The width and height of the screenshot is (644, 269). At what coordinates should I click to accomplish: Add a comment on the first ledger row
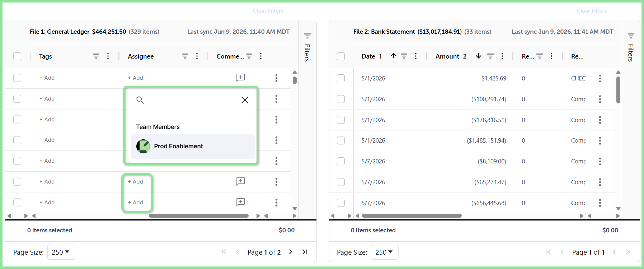tap(240, 78)
